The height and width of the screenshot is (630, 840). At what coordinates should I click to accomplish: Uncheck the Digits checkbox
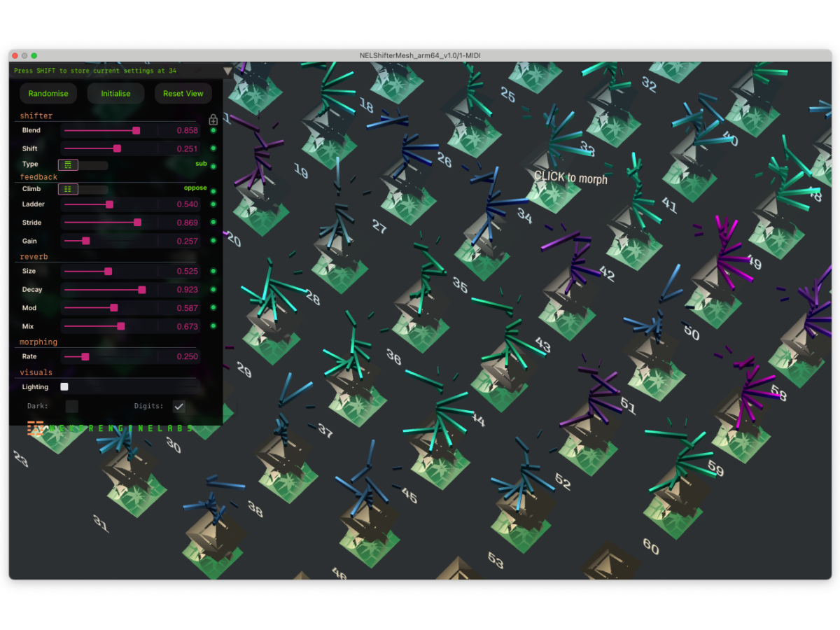click(179, 406)
